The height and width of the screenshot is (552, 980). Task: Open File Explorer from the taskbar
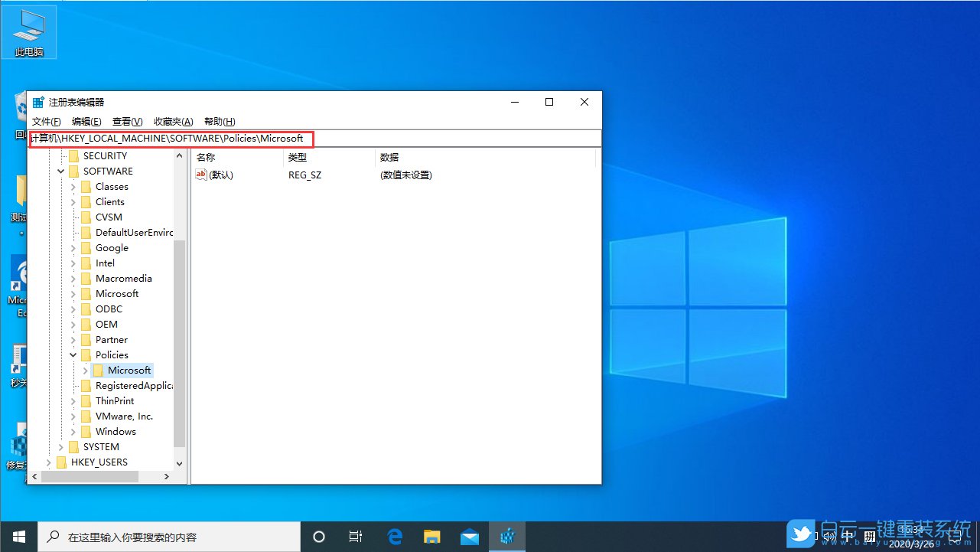tap(431, 536)
